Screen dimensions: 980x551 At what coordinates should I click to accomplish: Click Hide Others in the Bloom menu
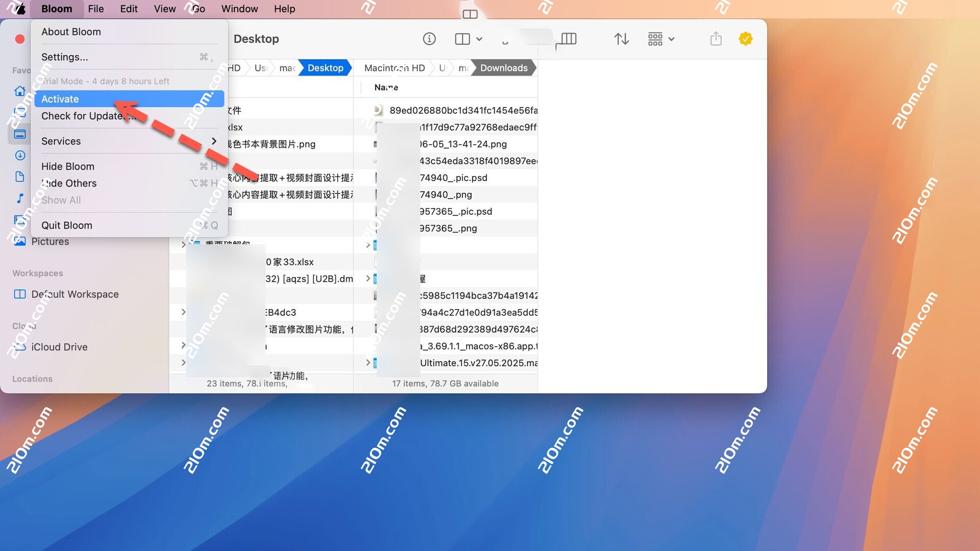pyautogui.click(x=69, y=183)
